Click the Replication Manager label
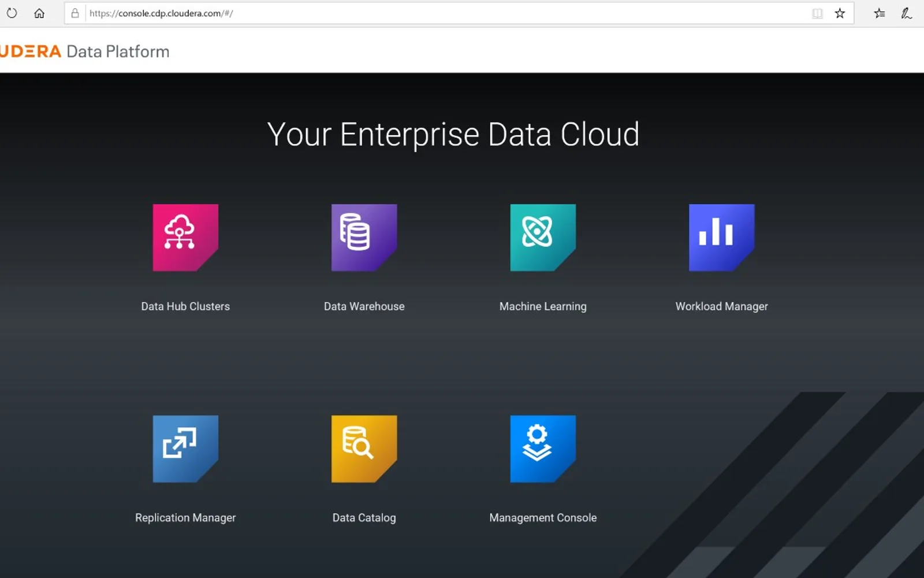This screenshot has width=924, height=578. pos(185,518)
